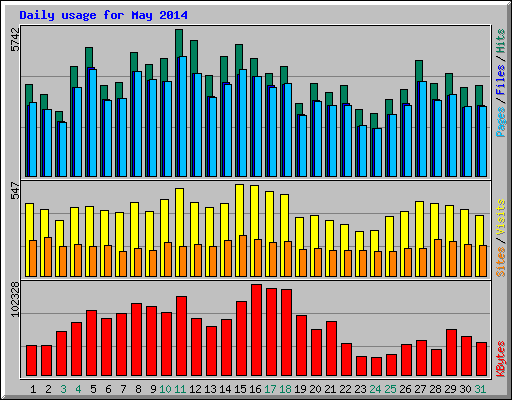The image size is (512, 400).
Task: Click day label 16 on the x-axis
Action: tap(255, 389)
